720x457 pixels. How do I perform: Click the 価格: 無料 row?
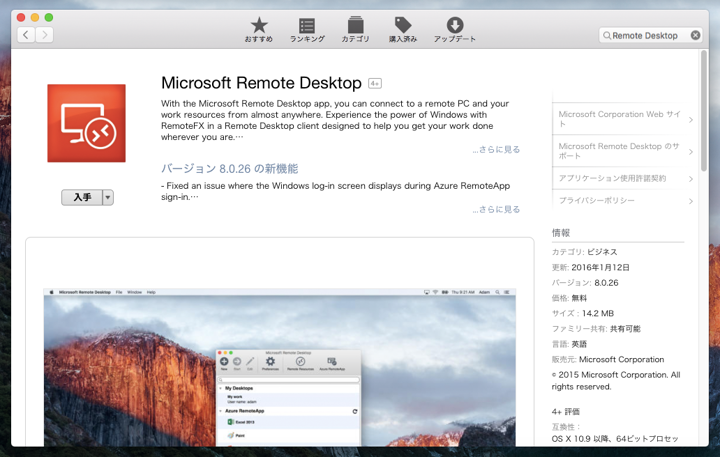tap(569, 298)
